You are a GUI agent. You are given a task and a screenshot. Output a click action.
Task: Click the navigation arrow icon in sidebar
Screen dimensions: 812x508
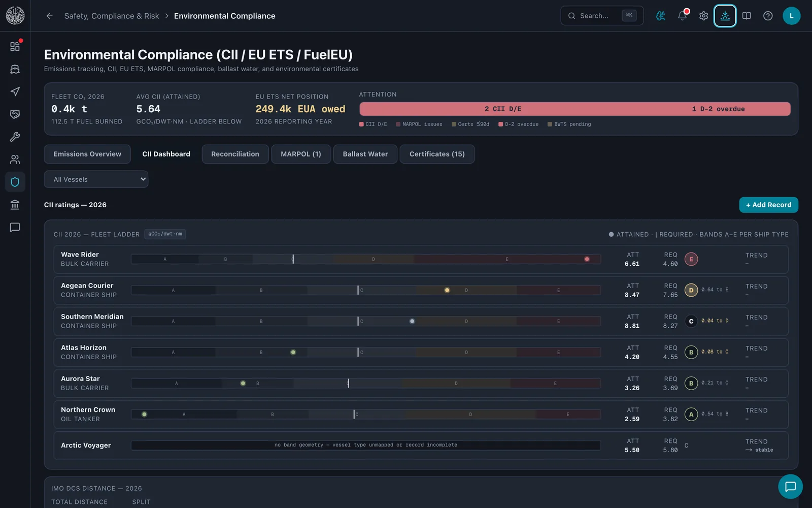(15, 91)
